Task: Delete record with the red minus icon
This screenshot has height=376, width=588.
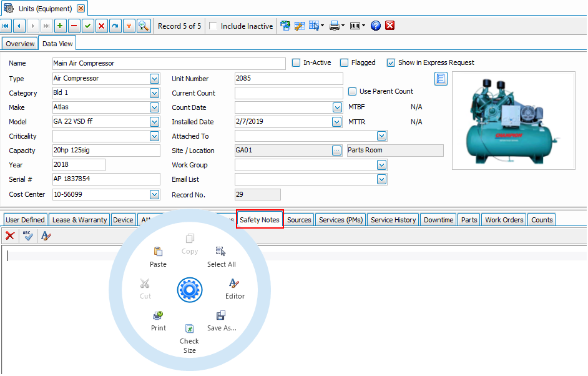Action: pos(74,26)
